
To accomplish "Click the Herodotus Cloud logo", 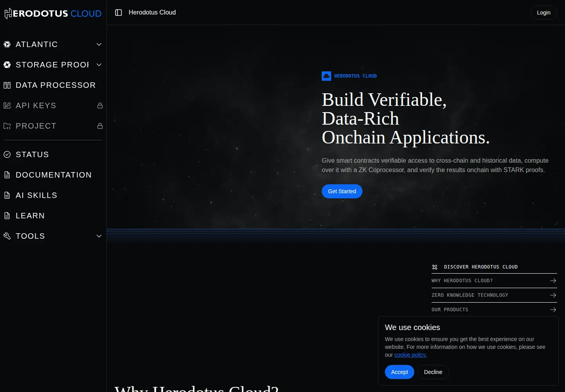I will [53, 13].
